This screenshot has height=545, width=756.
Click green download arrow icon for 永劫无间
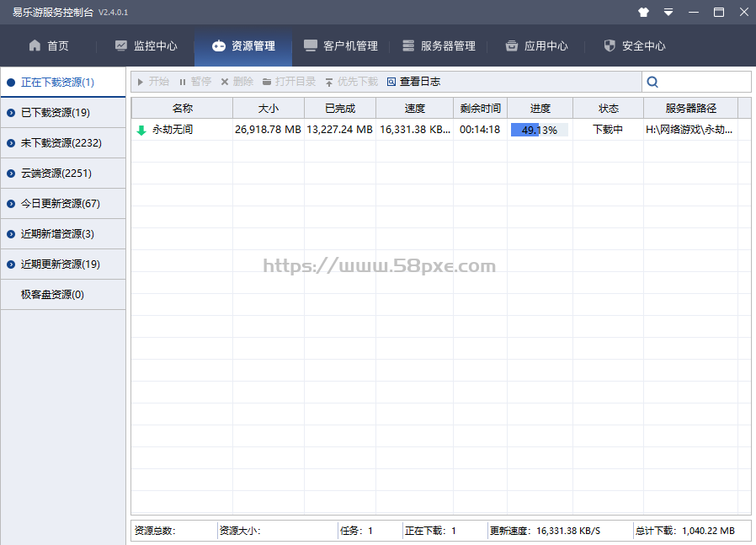[x=141, y=131]
